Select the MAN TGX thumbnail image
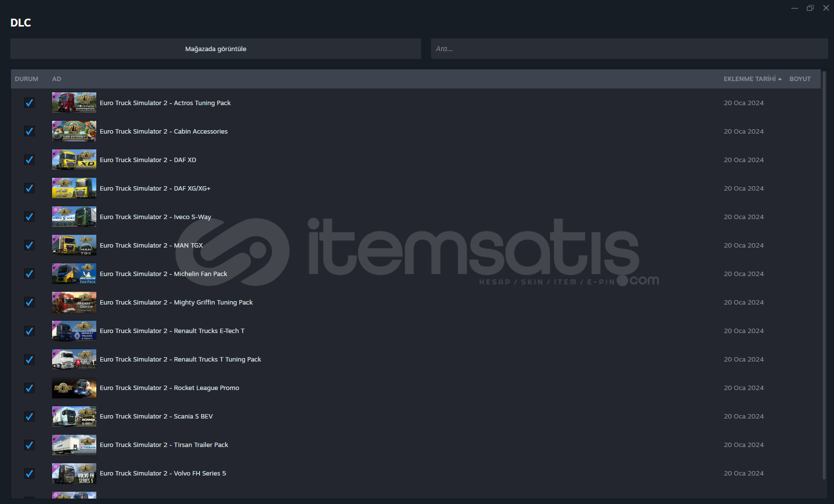 (74, 245)
